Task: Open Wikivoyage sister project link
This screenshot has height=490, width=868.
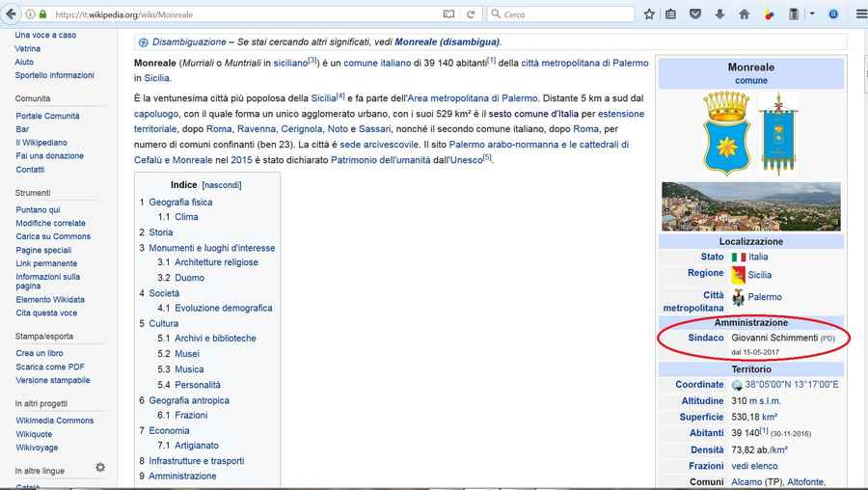Action: (x=37, y=448)
